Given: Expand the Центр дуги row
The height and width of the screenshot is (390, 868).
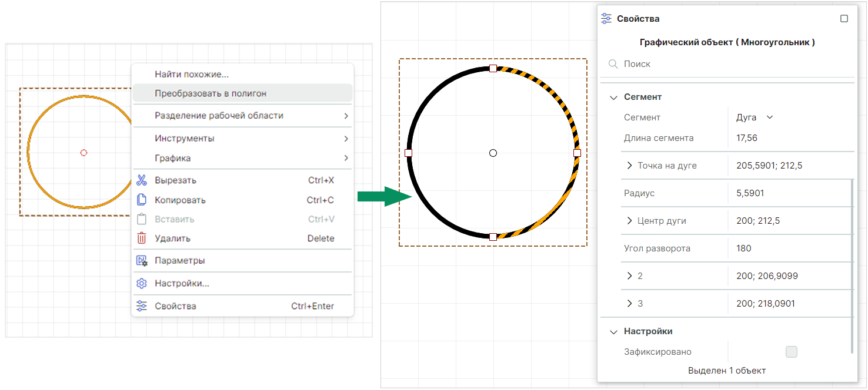Looking at the screenshot, I should 629,221.
